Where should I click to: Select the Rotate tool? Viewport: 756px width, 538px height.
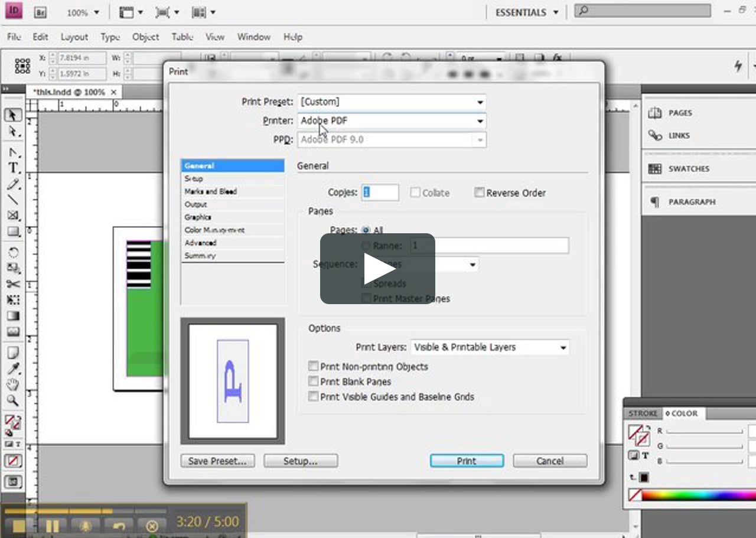tap(13, 252)
